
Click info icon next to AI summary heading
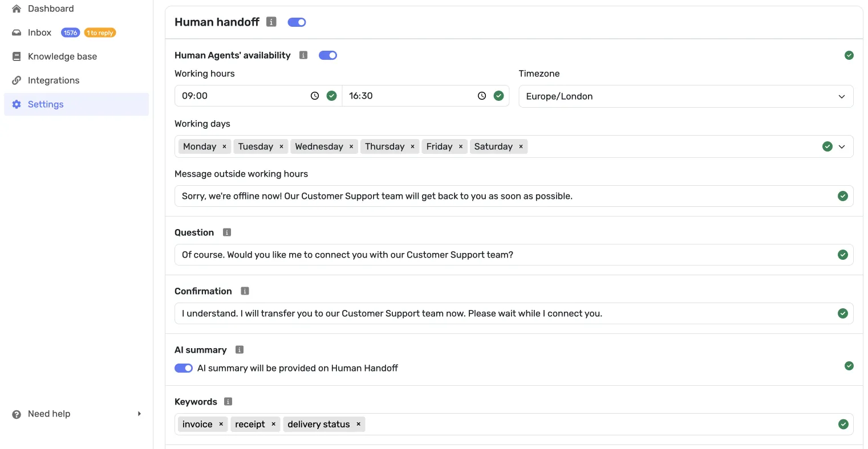tap(240, 350)
